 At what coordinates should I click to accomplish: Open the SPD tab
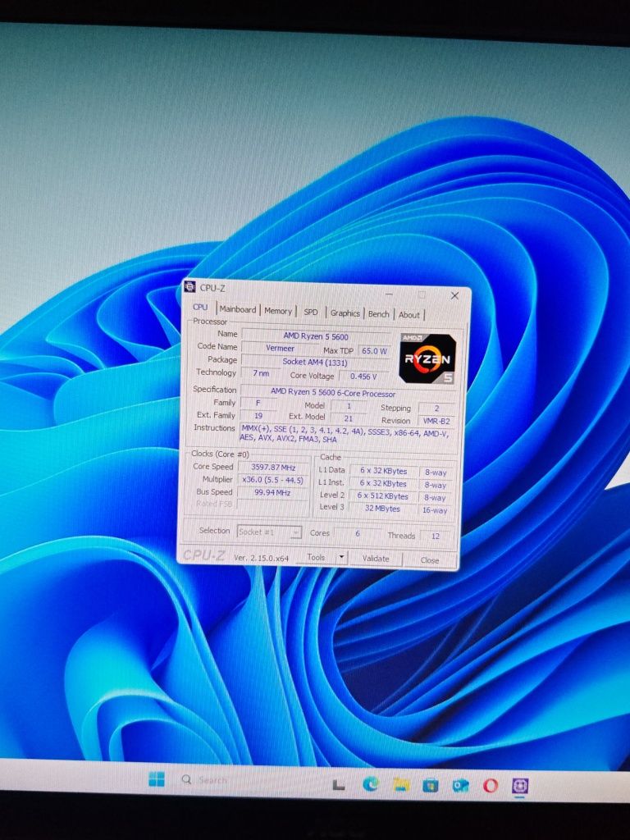click(311, 312)
